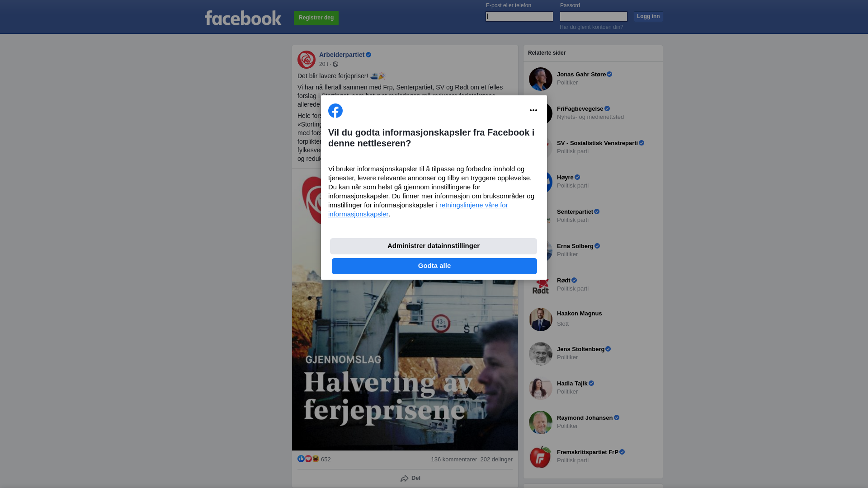Open Jonas Gahr Støre's profile avatar

tap(541, 79)
